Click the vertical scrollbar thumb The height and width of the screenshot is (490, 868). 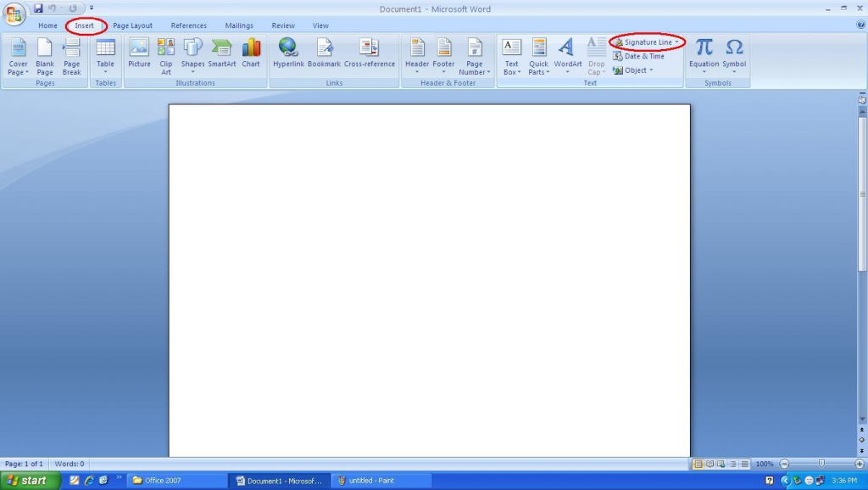tap(862, 194)
